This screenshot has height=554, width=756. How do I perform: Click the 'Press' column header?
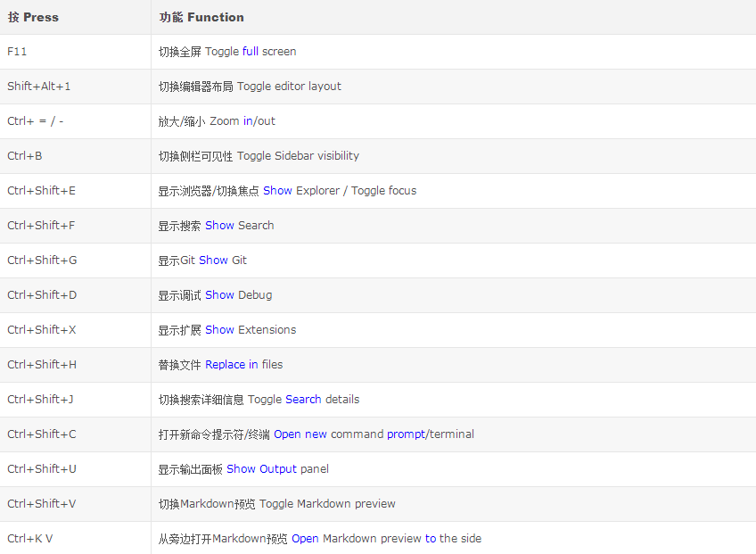pos(75,17)
